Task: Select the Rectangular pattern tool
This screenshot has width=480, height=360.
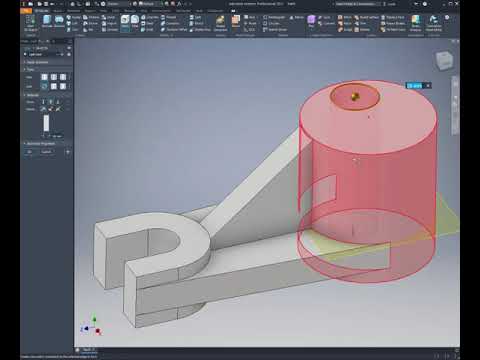Action: 274,17
